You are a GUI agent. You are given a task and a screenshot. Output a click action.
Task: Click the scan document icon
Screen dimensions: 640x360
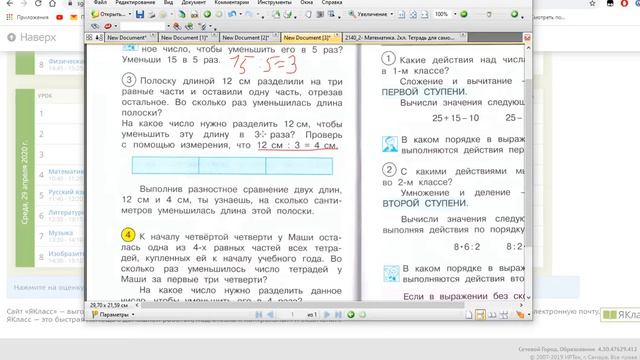(x=182, y=15)
